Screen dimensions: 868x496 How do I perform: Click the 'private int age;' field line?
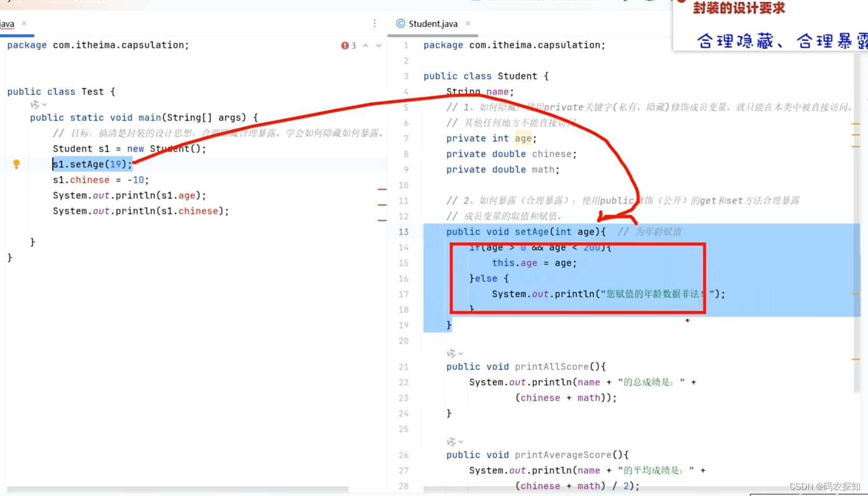[492, 139]
